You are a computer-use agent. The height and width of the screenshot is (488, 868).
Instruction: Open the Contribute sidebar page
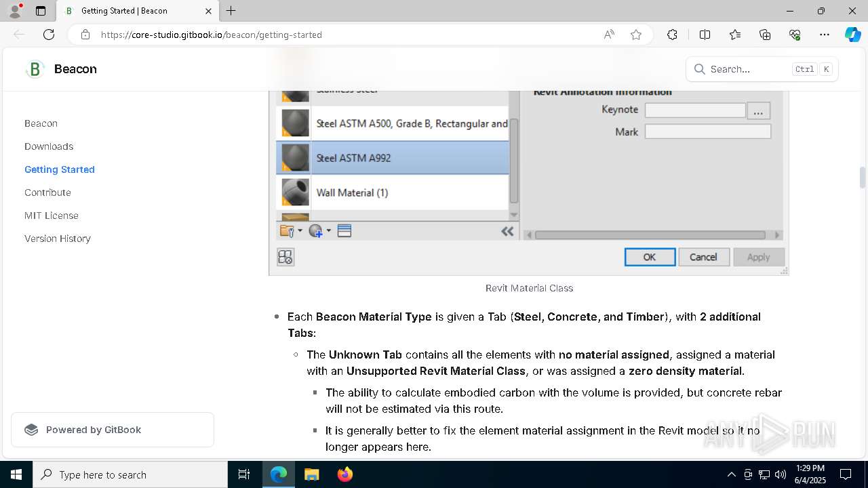47,192
